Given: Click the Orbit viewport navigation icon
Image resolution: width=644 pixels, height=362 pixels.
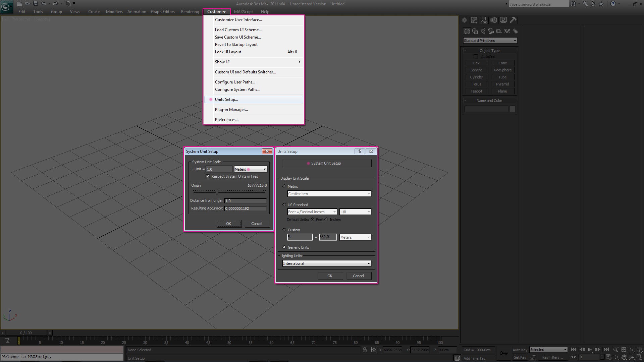Looking at the screenshot, I should click(x=632, y=357).
